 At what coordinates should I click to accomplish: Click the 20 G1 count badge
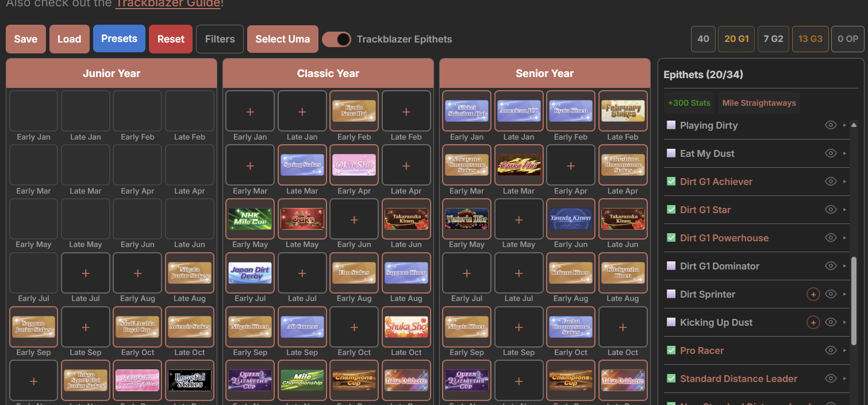(736, 39)
